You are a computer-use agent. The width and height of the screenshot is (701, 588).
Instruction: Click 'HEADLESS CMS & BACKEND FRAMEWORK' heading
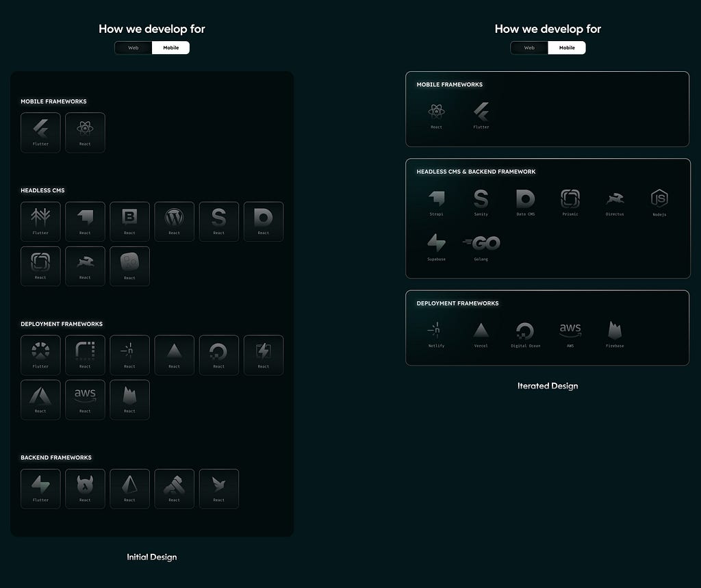(x=476, y=172)
